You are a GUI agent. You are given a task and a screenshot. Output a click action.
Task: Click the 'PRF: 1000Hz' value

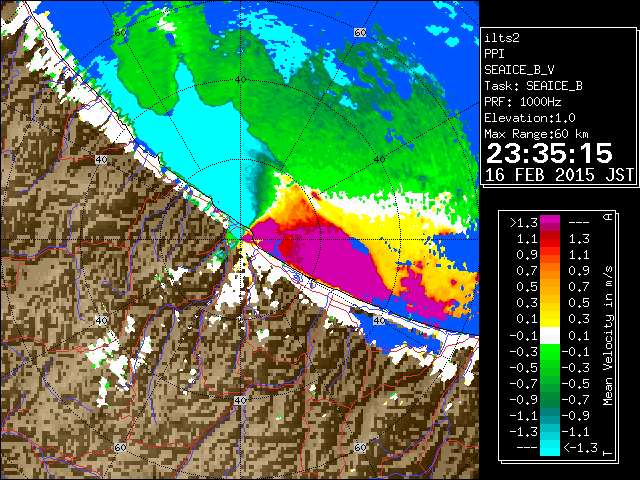click(x=523, y=102)
